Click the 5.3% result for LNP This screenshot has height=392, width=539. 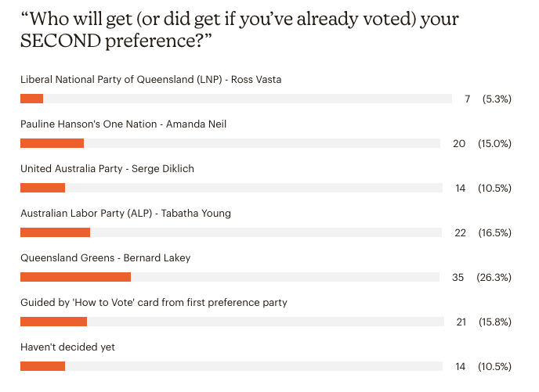click(497, 99)
